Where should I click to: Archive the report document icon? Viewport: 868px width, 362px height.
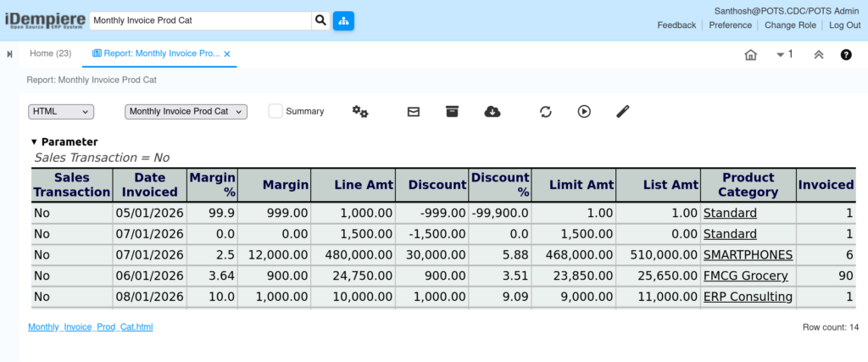[453, 112]
